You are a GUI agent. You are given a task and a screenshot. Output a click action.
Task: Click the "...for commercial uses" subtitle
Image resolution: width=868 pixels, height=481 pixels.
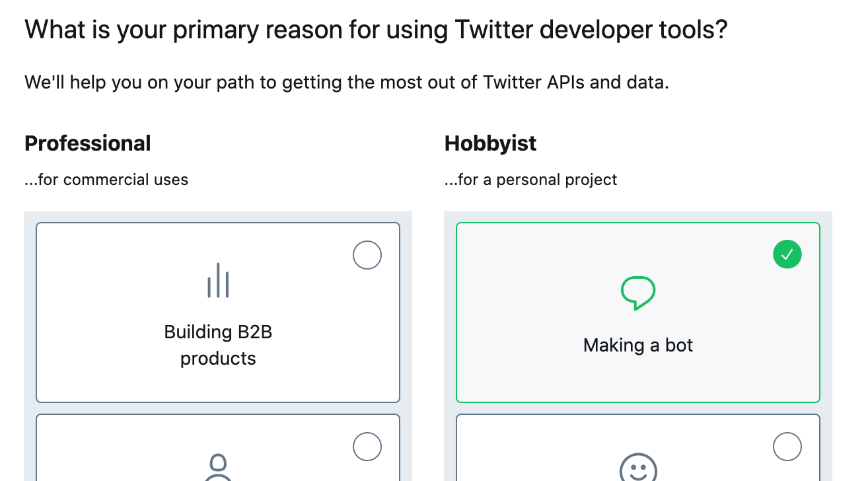(x=106, y=180)
